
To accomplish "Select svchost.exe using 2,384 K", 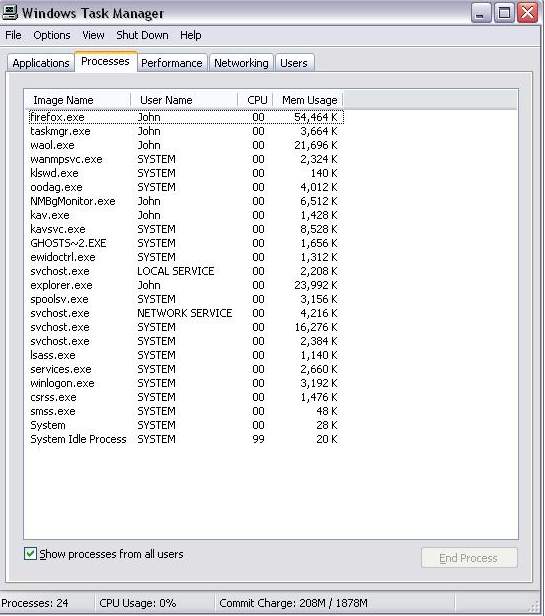I will pos(186,341).
